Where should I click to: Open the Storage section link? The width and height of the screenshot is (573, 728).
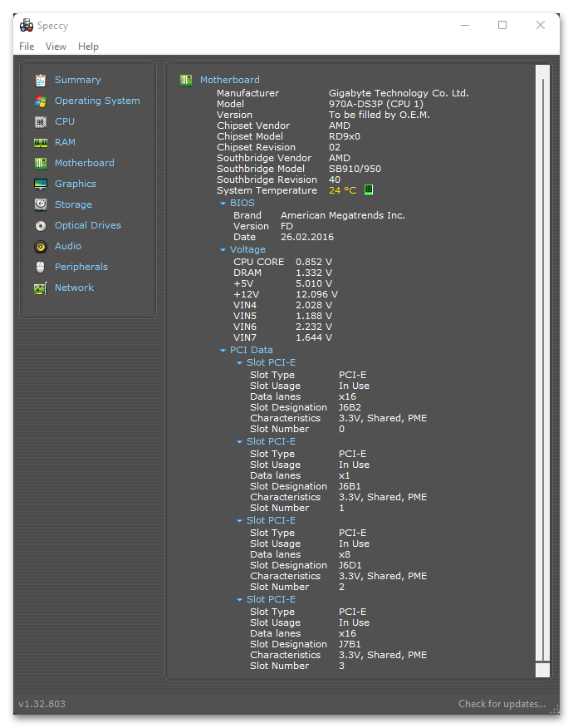(73, 204)
